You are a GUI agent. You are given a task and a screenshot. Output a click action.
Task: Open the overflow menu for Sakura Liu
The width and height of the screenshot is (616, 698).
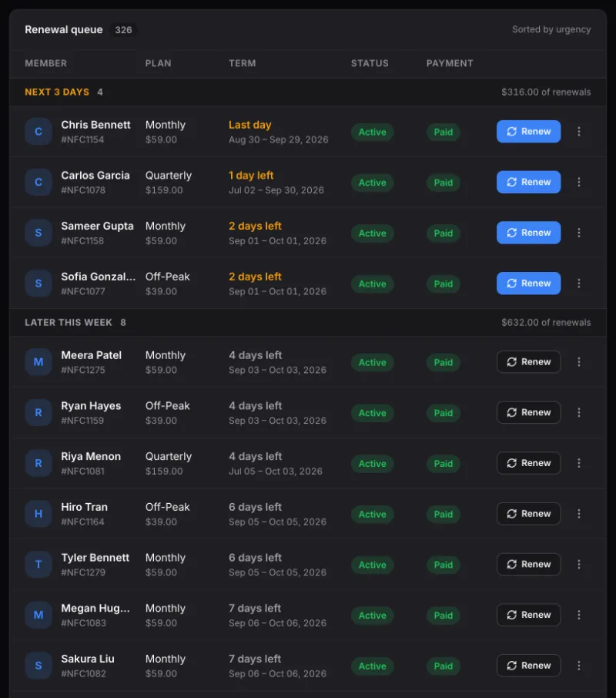(578, 666)
